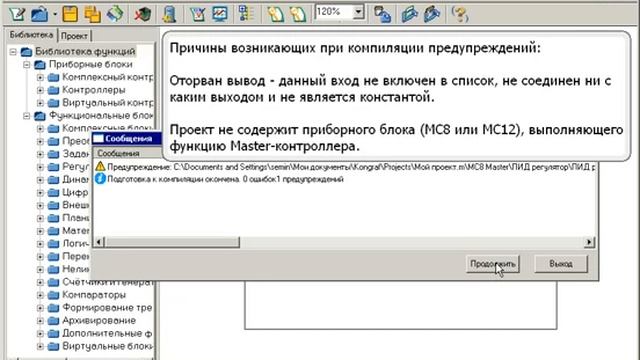Screen dimensions: 640x360
Task: Select Библиотека функций tree item
Action: (85, 51)
